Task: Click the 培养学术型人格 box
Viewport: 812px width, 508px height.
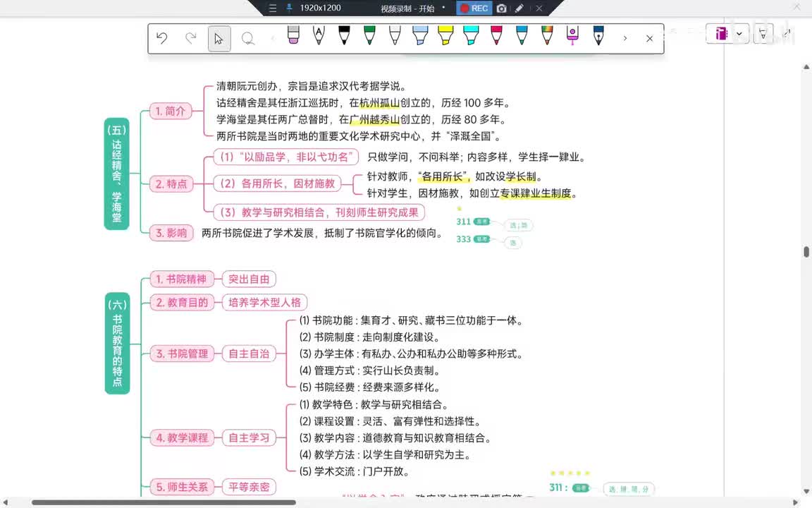Action: [x=264, y=303]
